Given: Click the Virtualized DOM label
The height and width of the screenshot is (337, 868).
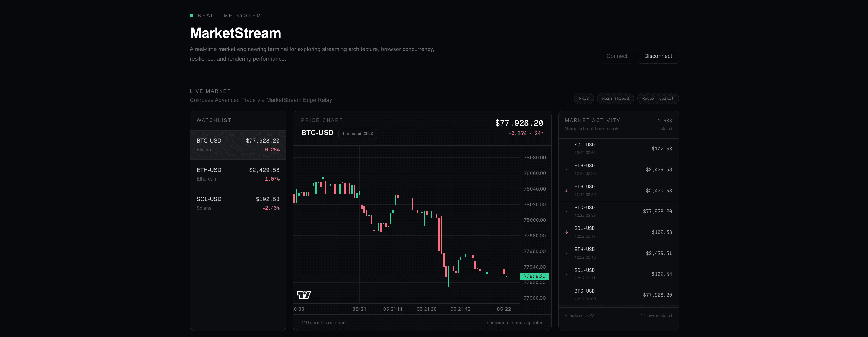Looking at the screenshot, I should pos(579,316).
